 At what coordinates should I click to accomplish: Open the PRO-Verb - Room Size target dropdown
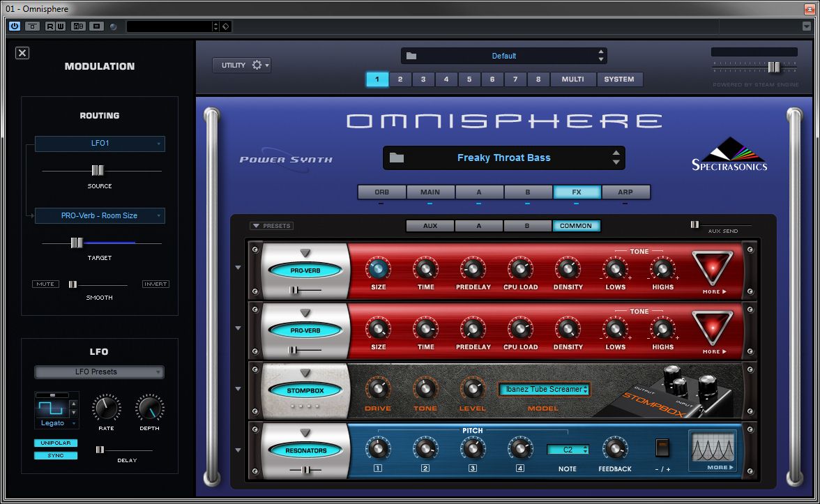pyautogui.click(x=100, y=215)
